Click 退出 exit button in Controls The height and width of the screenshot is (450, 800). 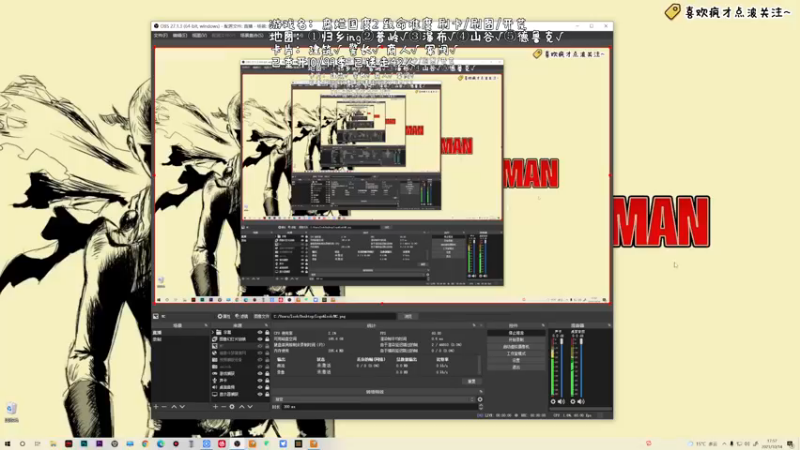coord(516,367)
